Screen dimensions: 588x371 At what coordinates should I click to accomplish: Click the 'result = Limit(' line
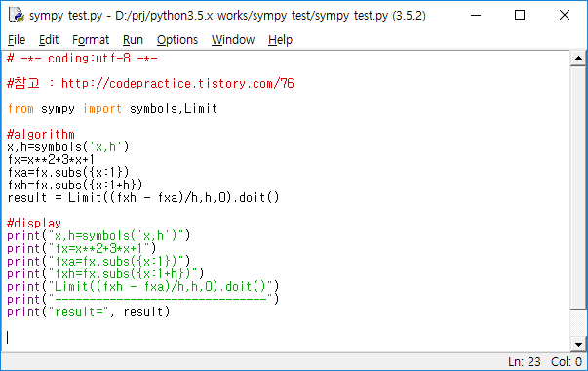[143, 198]
